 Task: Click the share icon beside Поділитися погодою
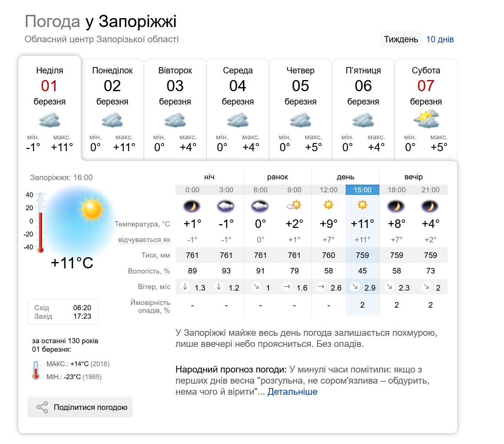(42, 407)
